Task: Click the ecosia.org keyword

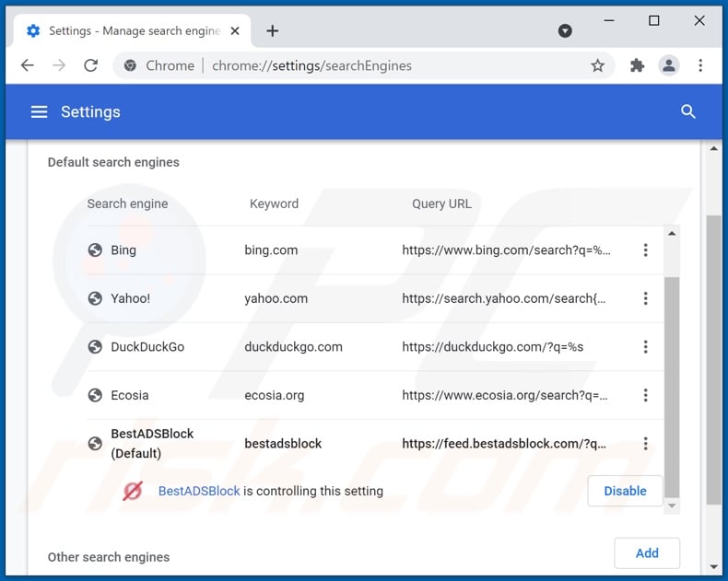Action: tap(275, 395)
